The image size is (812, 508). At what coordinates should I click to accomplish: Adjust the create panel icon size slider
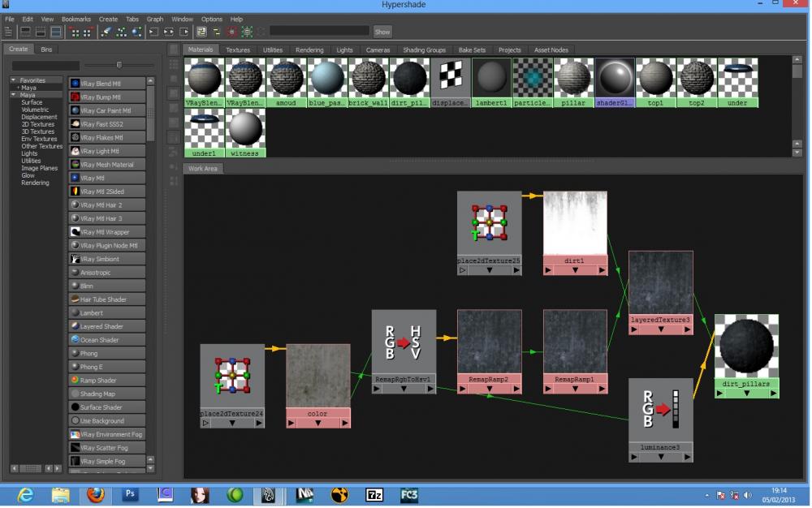point(119,65)
